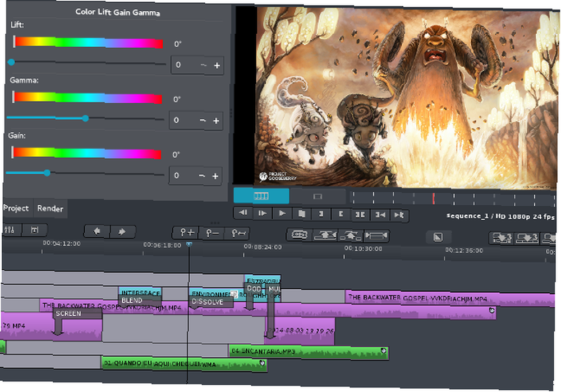Set mark in point
Image resolution: width=561 pixels, height=392 pixels.
[x=321, y=214]
